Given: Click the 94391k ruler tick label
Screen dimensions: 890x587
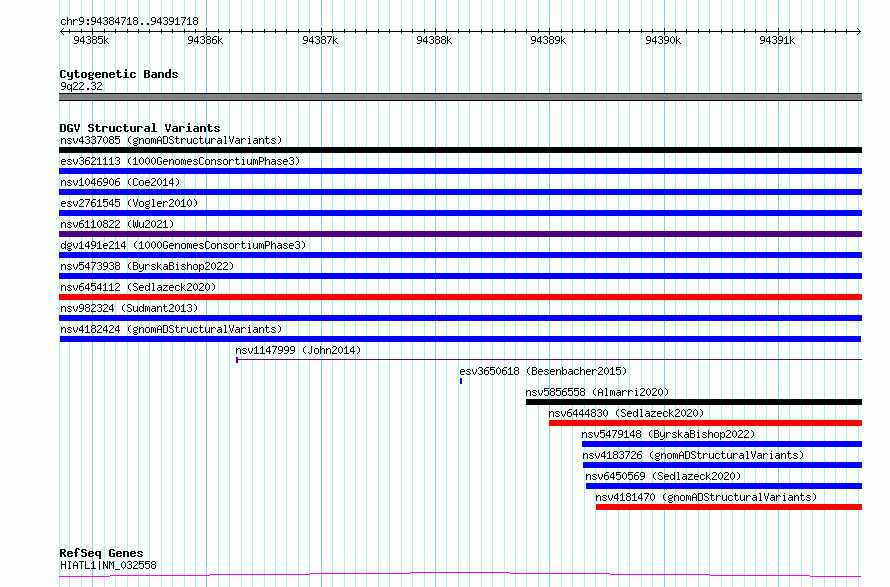Looking at the screenshot, I should pyautogui.click(x=777, y=41).
